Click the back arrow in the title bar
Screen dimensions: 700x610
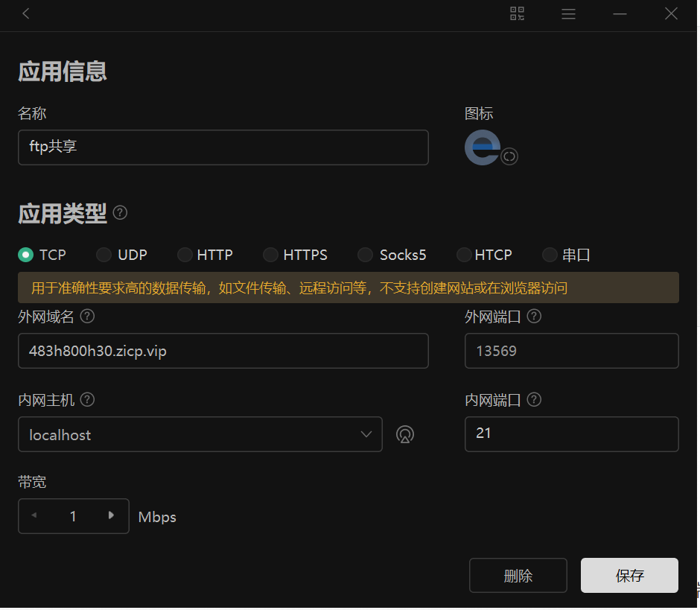pyautogui.click(x=26, y=13)
